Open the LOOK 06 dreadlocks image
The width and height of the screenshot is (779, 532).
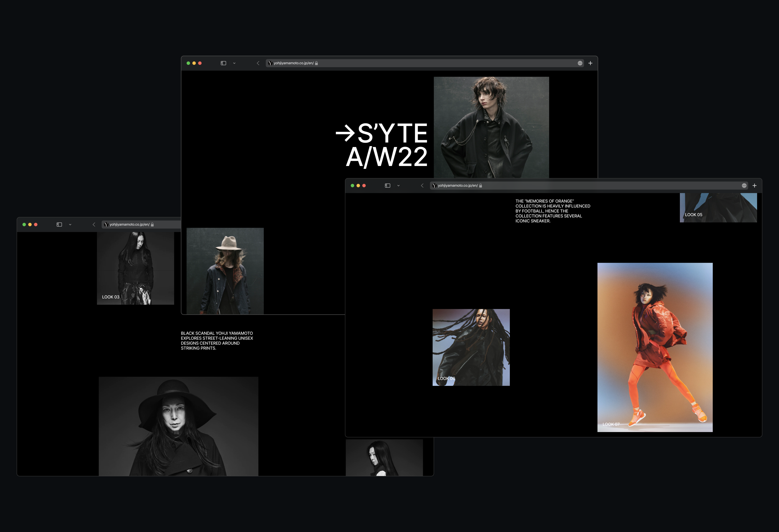point(471,347)
